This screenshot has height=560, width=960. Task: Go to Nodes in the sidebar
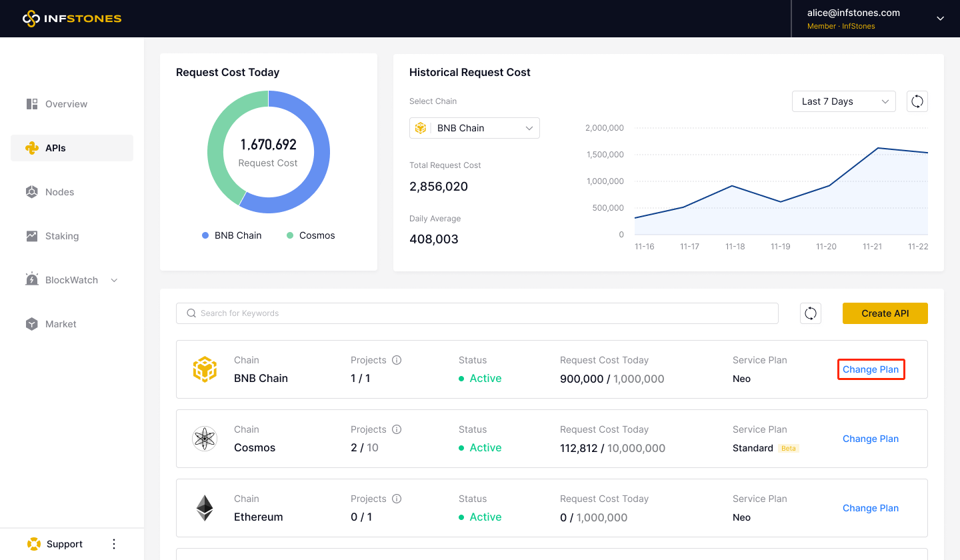pyautogui.click(x=72, y=192)
